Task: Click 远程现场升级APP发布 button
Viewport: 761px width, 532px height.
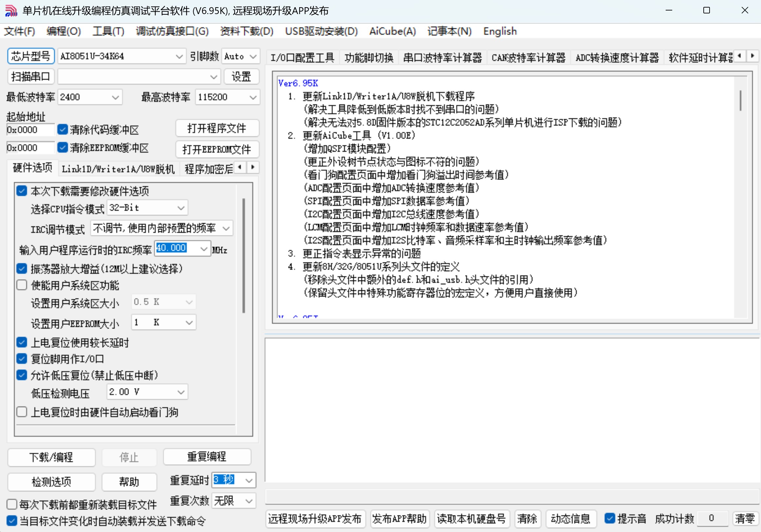Action: tap(315, 519)
